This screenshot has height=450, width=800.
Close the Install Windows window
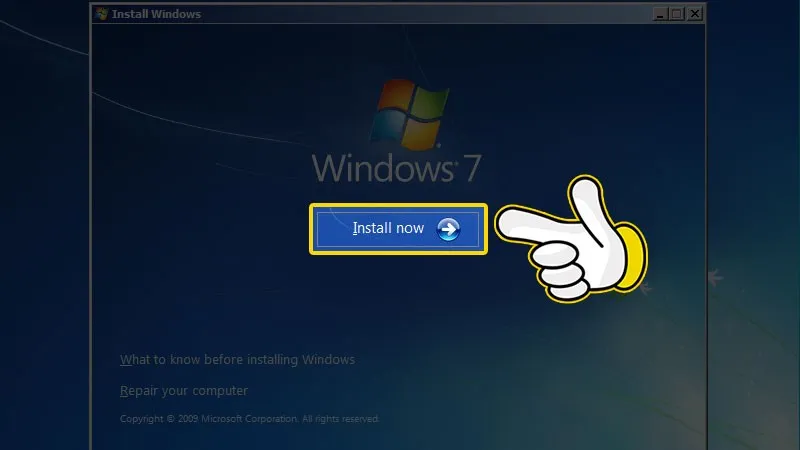tap(694, 14)
